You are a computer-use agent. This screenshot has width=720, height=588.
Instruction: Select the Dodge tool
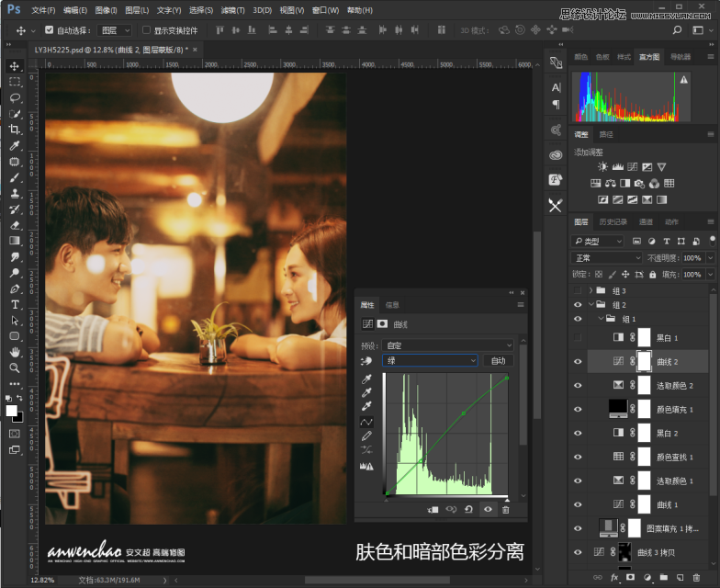(15, 272)
